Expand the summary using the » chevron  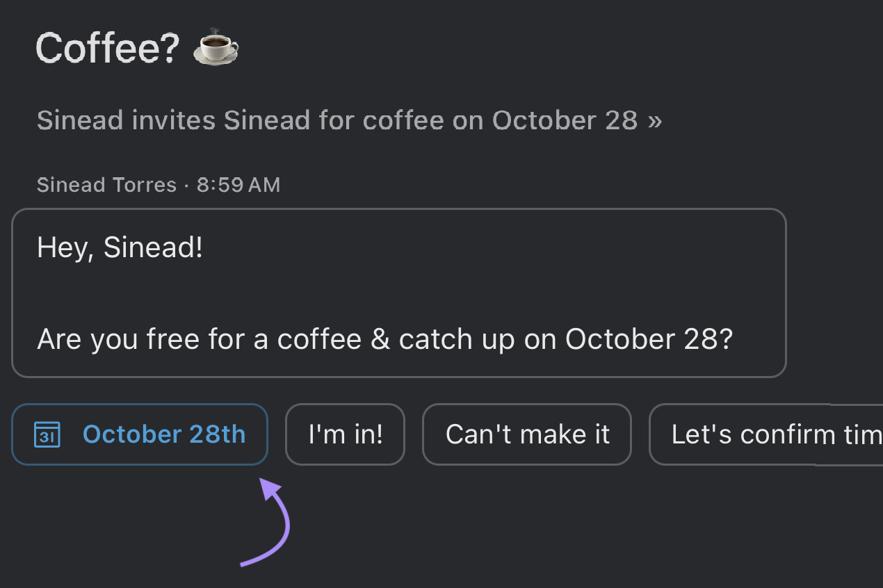[654, 121]
